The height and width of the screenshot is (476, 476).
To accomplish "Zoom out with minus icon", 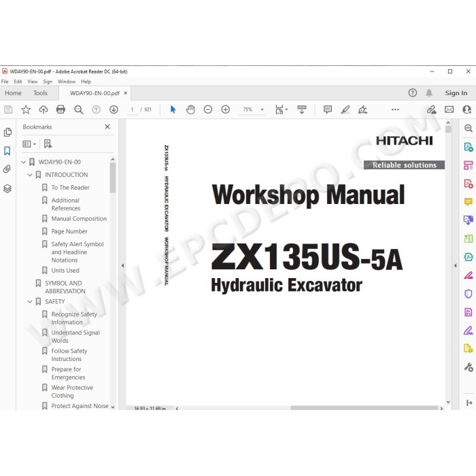I will click(208, 109).
